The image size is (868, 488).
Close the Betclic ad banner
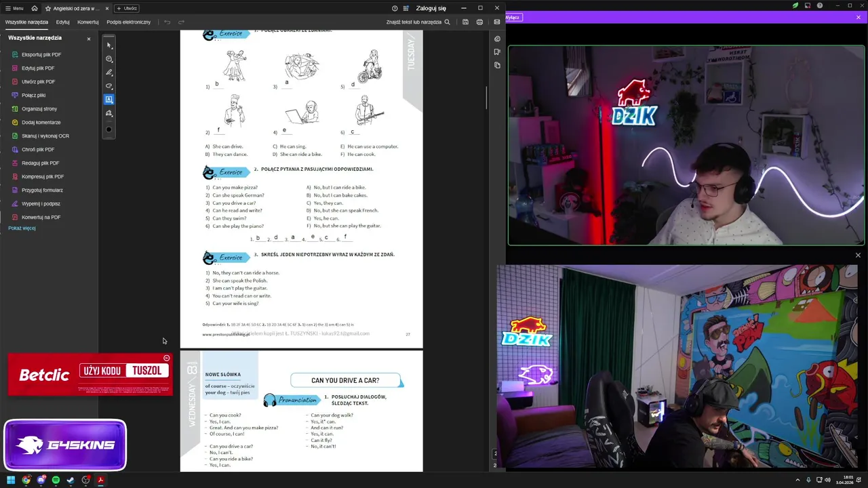pos(167,358)
